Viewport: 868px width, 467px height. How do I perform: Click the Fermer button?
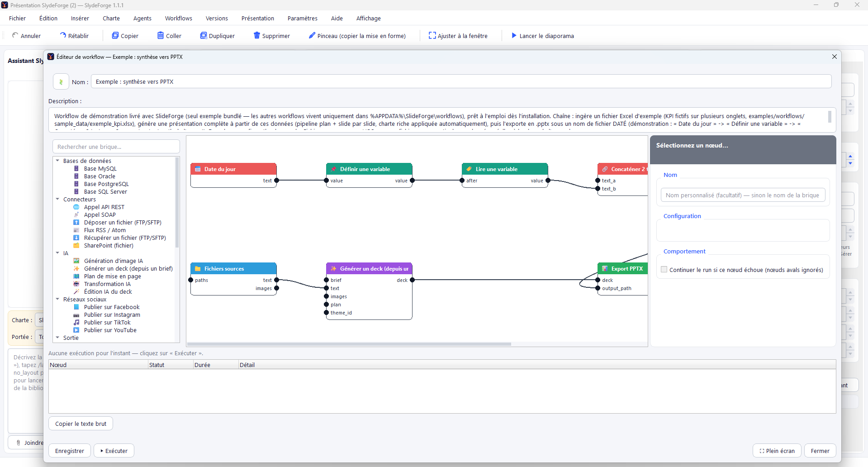[820, 451]
